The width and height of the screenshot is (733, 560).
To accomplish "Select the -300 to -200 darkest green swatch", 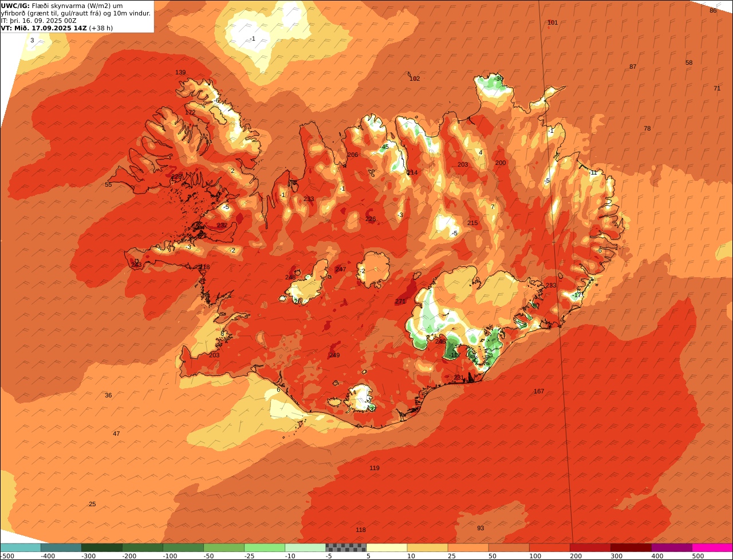I will (x=102, y=548).
